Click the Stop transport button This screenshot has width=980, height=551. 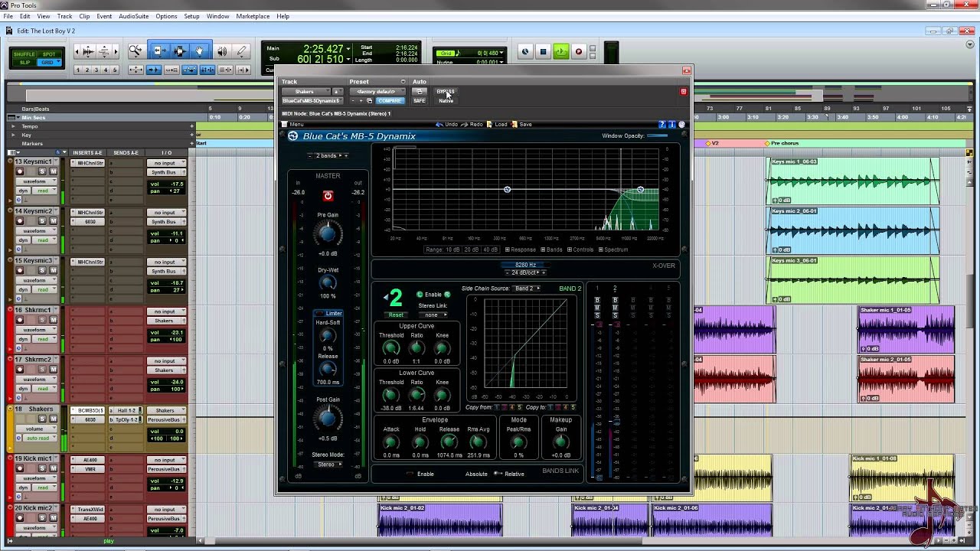tap(543, 52)
